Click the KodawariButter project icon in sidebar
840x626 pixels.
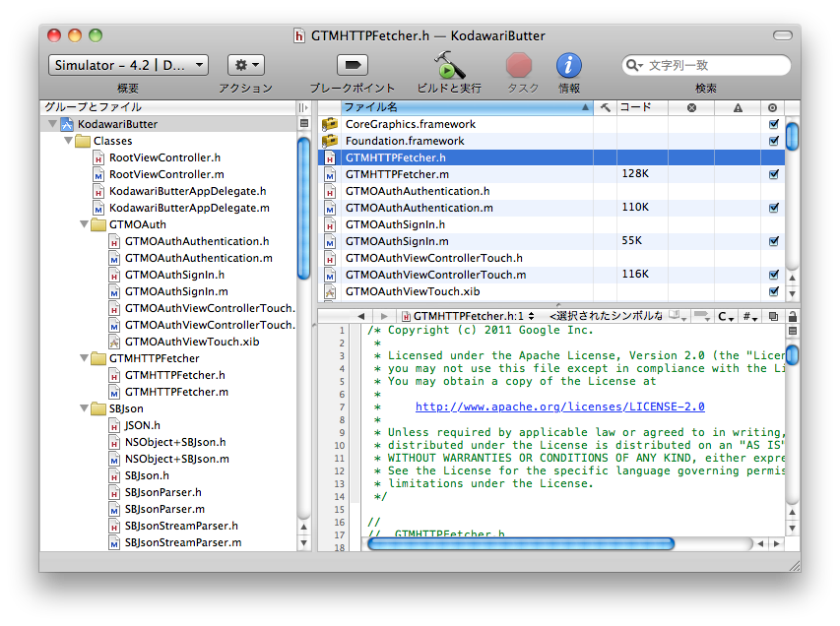[67, 124]
